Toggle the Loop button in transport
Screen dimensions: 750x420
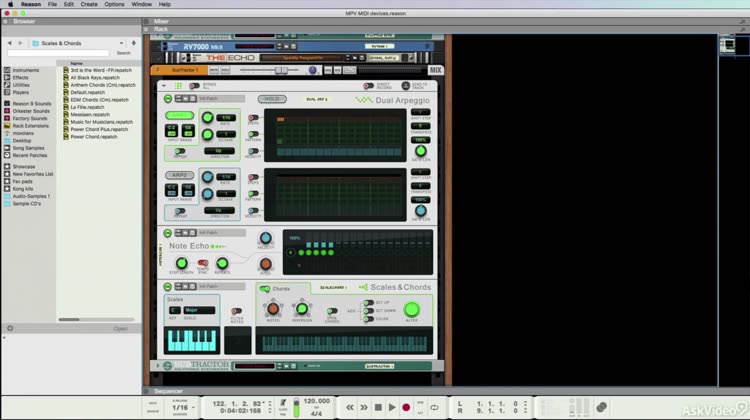tap(434, 407)
